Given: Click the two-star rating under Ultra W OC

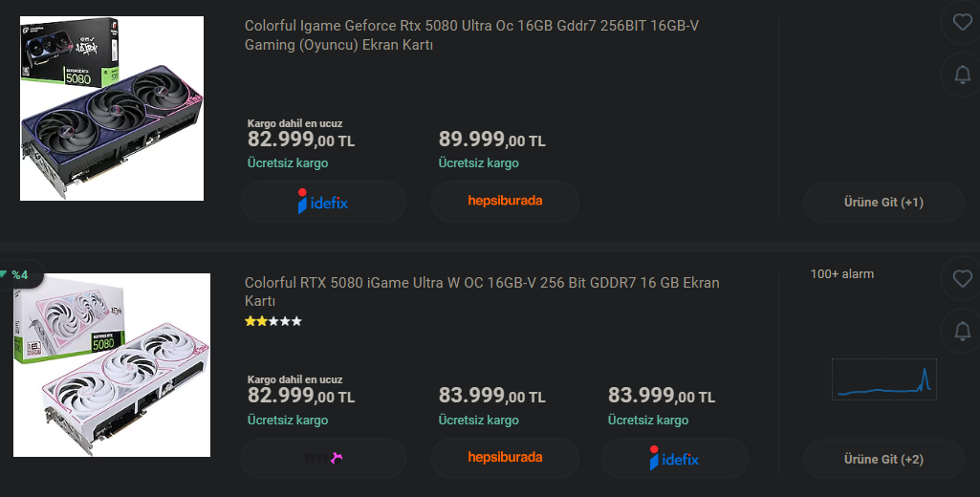Looking at the screenshot, I should click(x=273, y=321).
